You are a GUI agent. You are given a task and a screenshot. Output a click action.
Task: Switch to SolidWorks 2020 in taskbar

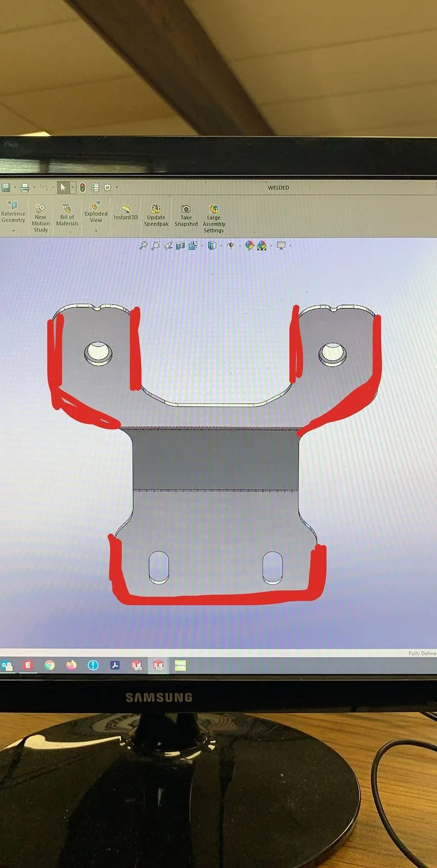(158, 665)
